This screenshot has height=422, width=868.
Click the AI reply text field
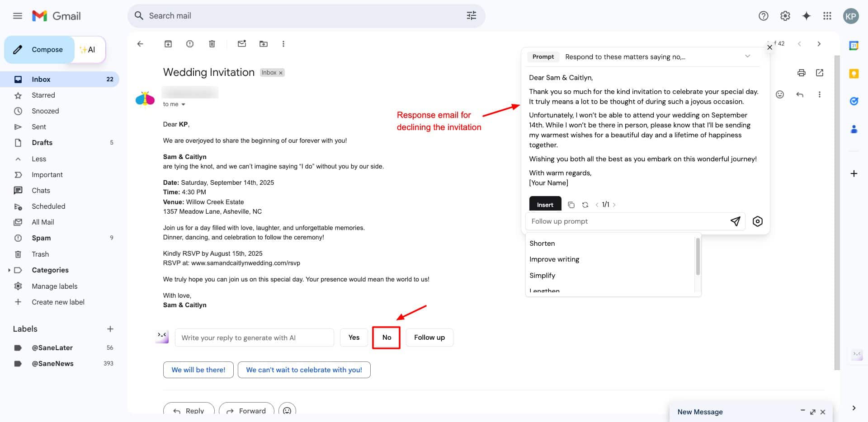(x=254, y=338)
